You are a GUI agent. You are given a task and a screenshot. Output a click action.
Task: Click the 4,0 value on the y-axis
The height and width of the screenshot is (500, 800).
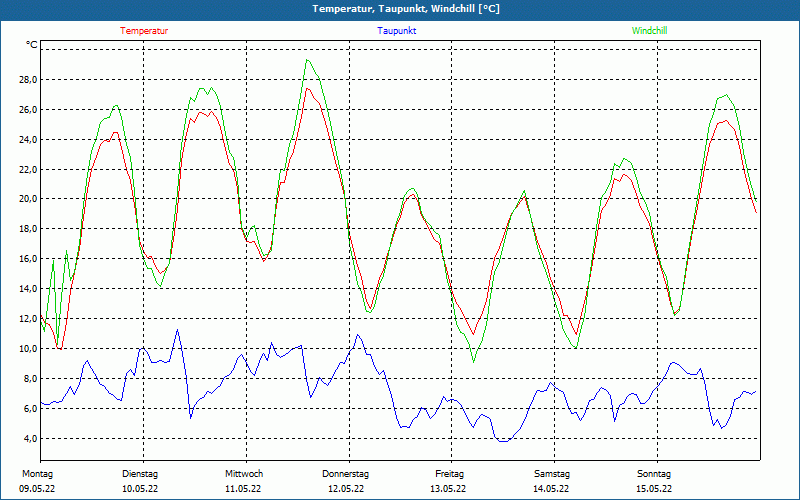click(x=30, y=439)
